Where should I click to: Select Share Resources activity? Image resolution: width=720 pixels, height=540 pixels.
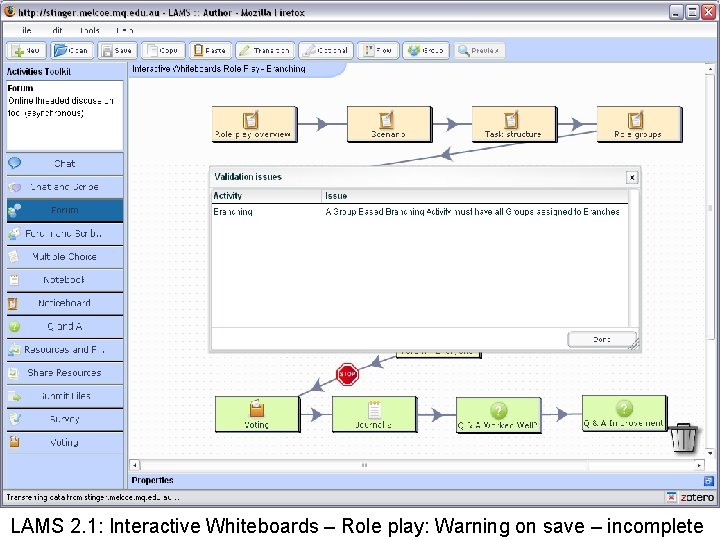point(65,372)
